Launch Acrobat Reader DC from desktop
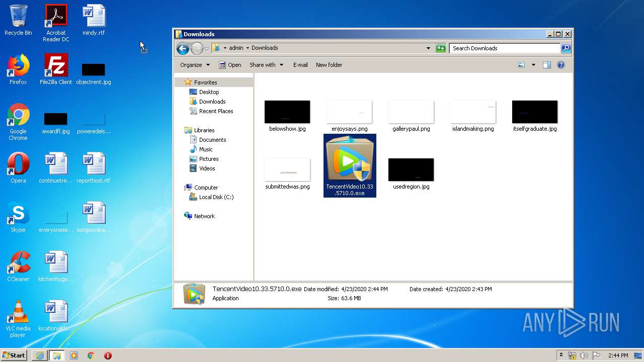The height and width of the screenshot is (362, 644). 56,23
